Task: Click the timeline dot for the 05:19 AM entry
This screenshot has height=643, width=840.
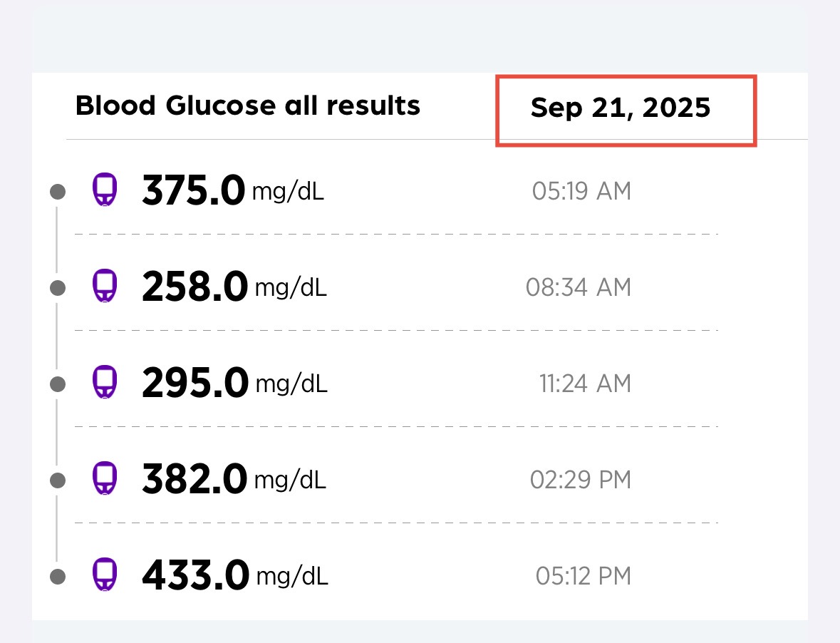Action: point(58,192)
